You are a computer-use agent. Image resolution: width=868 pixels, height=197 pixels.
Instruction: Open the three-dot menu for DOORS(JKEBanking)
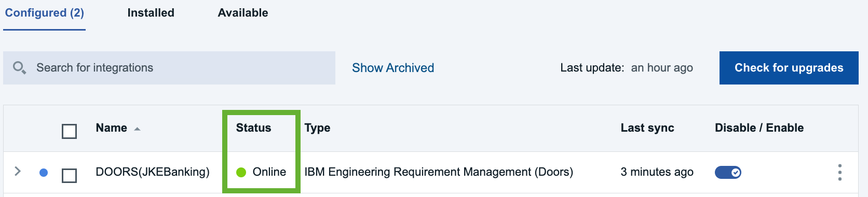click(839, 172)
